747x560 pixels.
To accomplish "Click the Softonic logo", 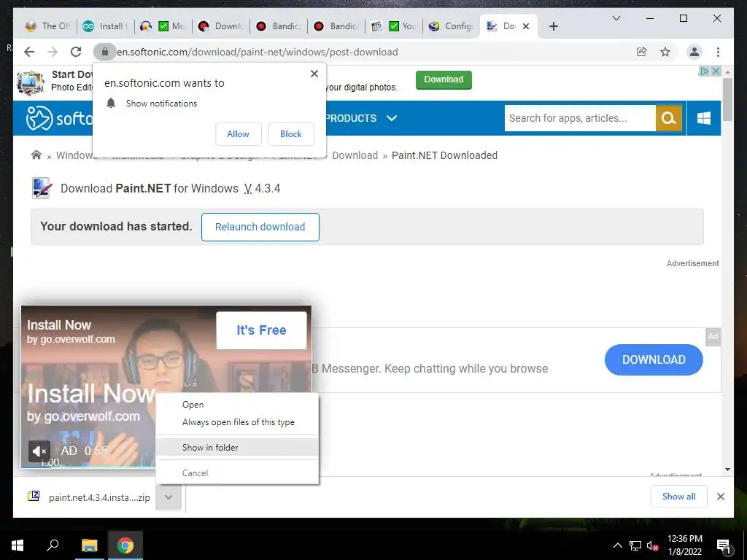I will (60, 118).
